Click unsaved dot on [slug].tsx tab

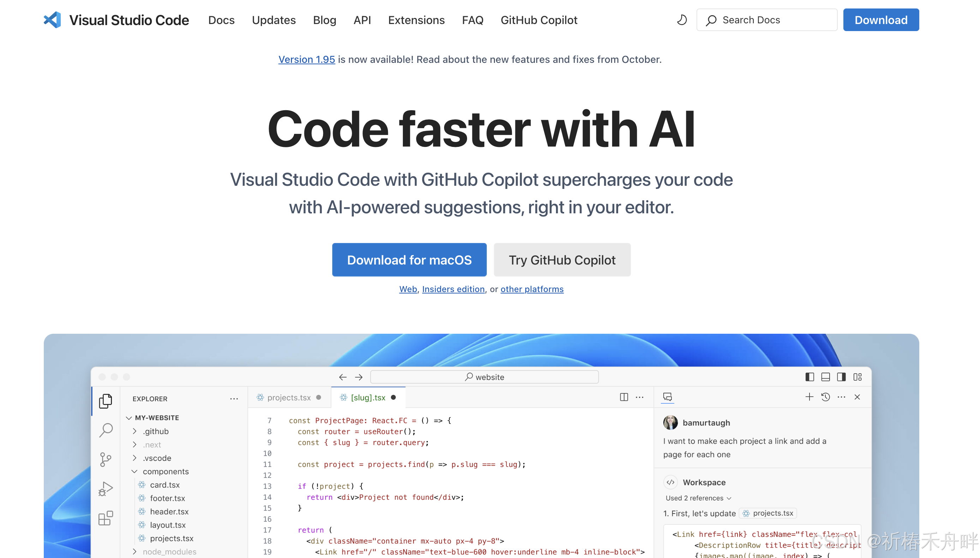pyautogui.click(x=393, y=397)
